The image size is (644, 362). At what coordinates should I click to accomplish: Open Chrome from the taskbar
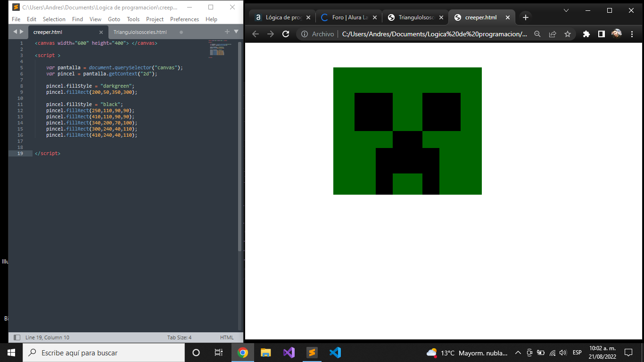click(x=243, y=353)
